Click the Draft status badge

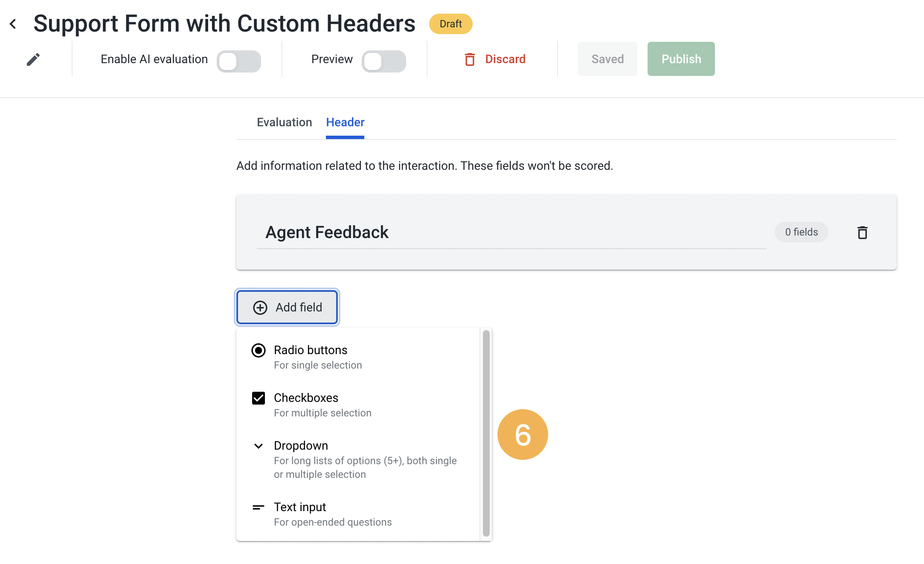coord(451,24)
